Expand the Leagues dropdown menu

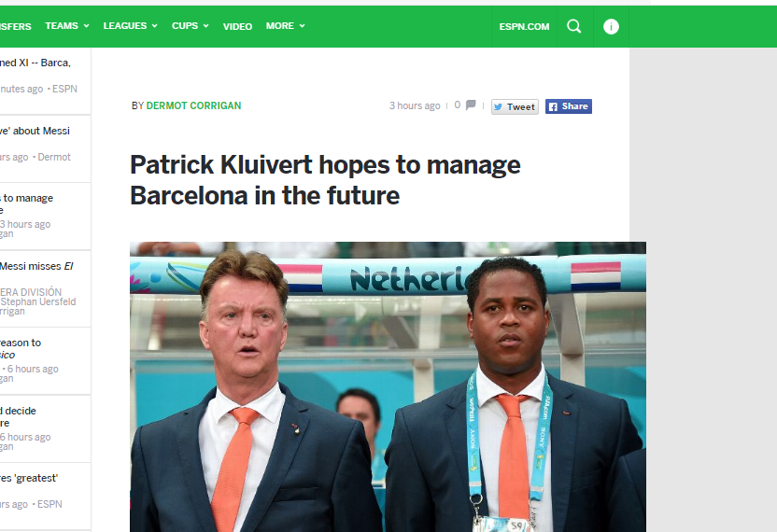coord(130,26)
